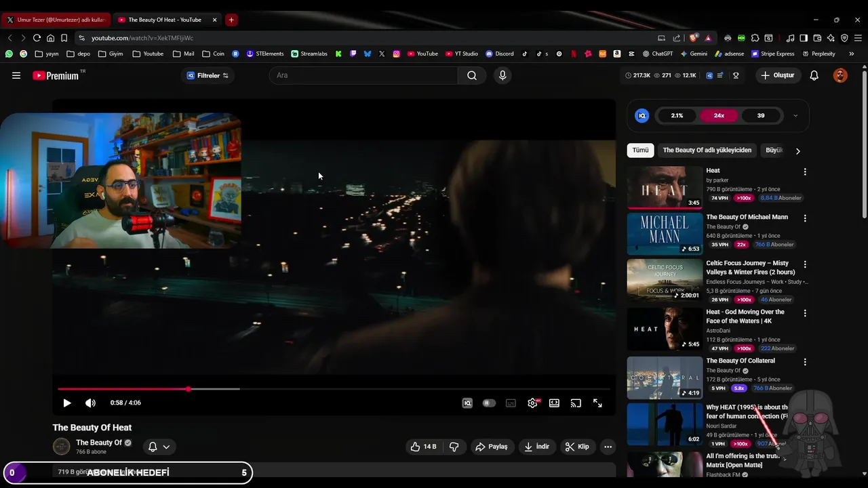Screen dimensions: 868x488
Task: Expand the vidIQ stats panel chevron
Action: point(795,116)
